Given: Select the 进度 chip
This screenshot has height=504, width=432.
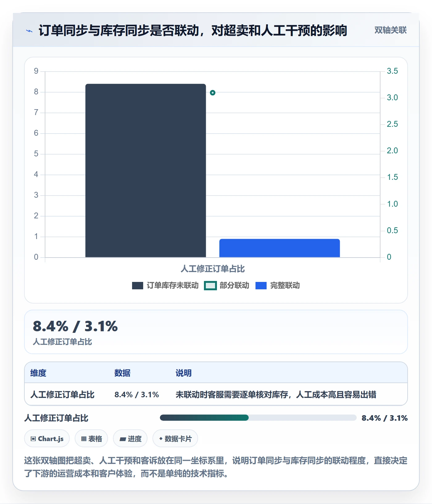Looking at the screenshot, I should [130, 438].
